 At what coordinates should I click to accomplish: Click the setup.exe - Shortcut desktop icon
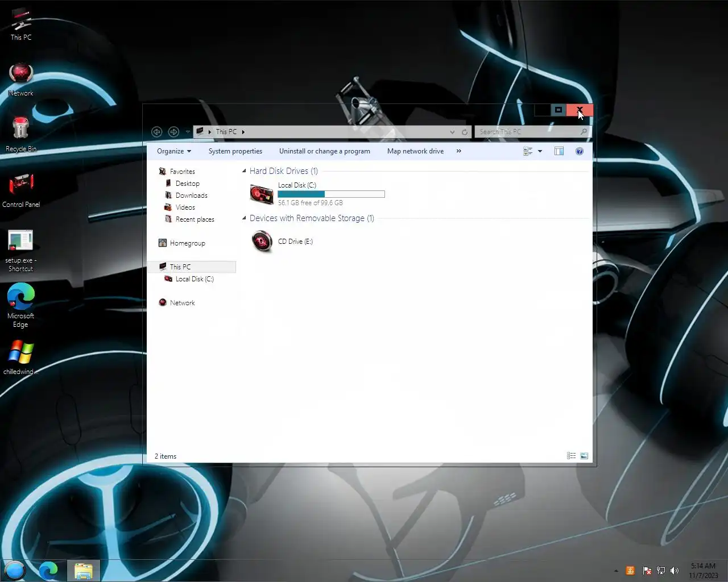point(20,250)
